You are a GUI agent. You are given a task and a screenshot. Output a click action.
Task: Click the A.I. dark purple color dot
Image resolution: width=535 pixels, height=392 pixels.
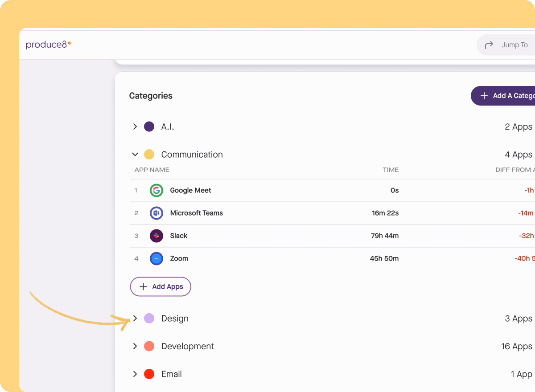[x=149, y=127]
